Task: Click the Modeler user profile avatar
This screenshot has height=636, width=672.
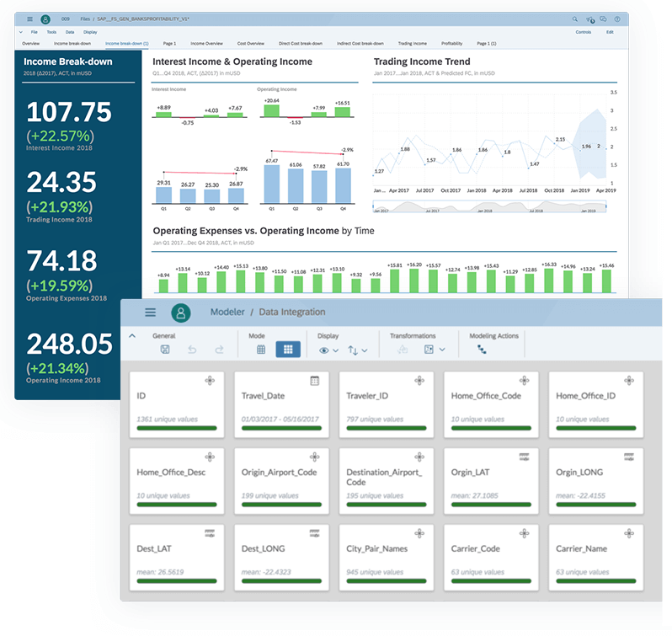Action: pyautogui.click(x=180, y=313)
